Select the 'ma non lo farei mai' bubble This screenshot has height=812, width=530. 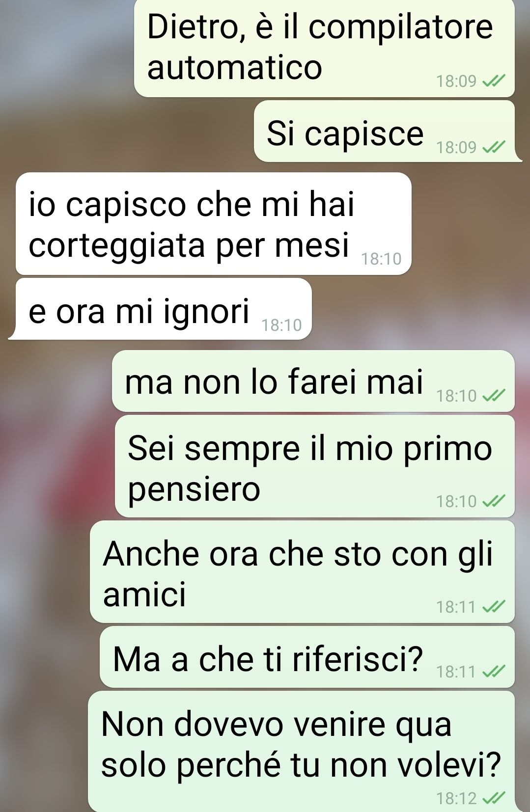[313, 381]
